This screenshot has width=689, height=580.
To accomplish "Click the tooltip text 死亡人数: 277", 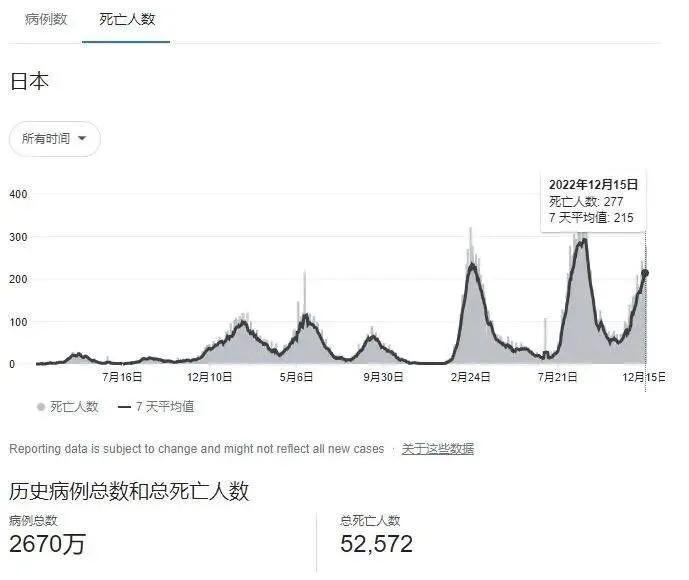I will tap(586, 202).
